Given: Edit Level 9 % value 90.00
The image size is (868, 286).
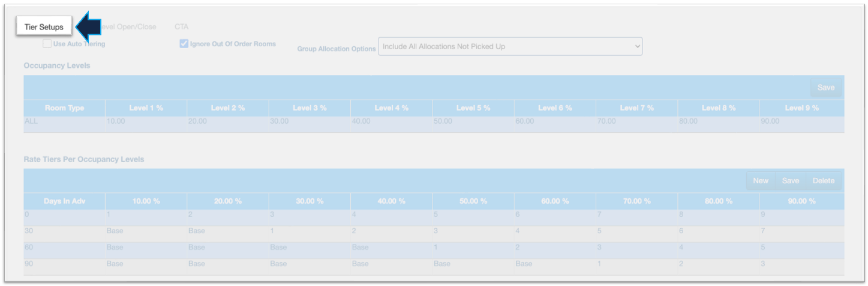Looking at the screenshot, I should click(801, 121).
